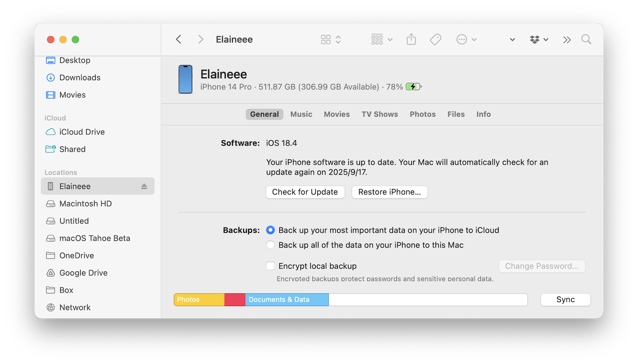This screenshot has width=638, height=364.
Task: Click the Shared folder icon
Action: (x=51, y=149)
